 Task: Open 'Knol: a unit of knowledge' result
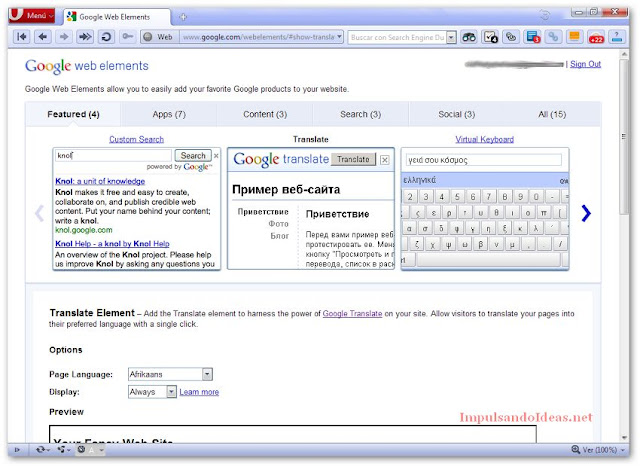tap(100, 181)
